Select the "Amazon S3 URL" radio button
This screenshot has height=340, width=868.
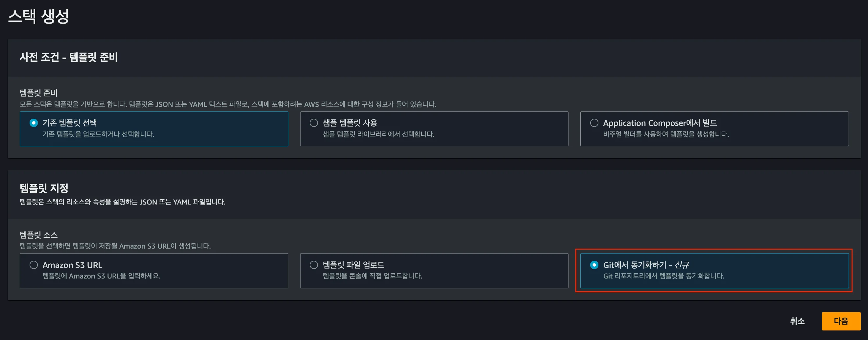tap(33, 265)
